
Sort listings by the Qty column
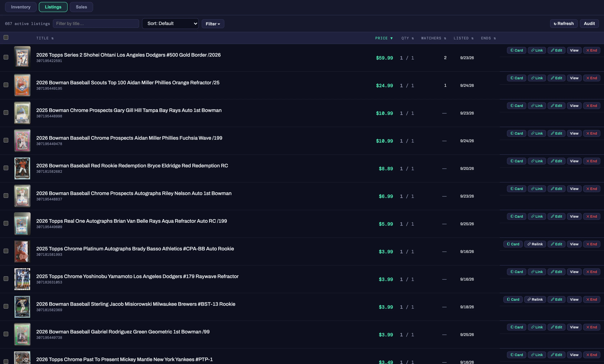point(407,38)
